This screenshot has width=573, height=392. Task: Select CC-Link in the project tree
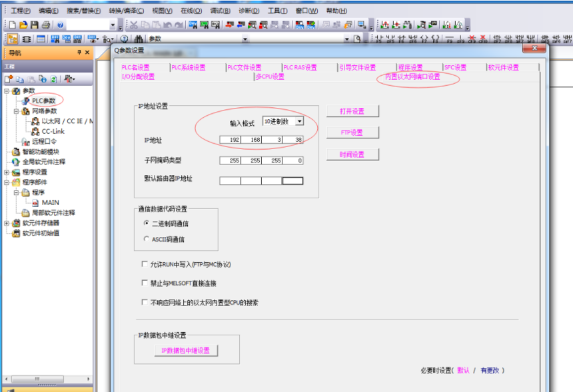click(53, 131)
